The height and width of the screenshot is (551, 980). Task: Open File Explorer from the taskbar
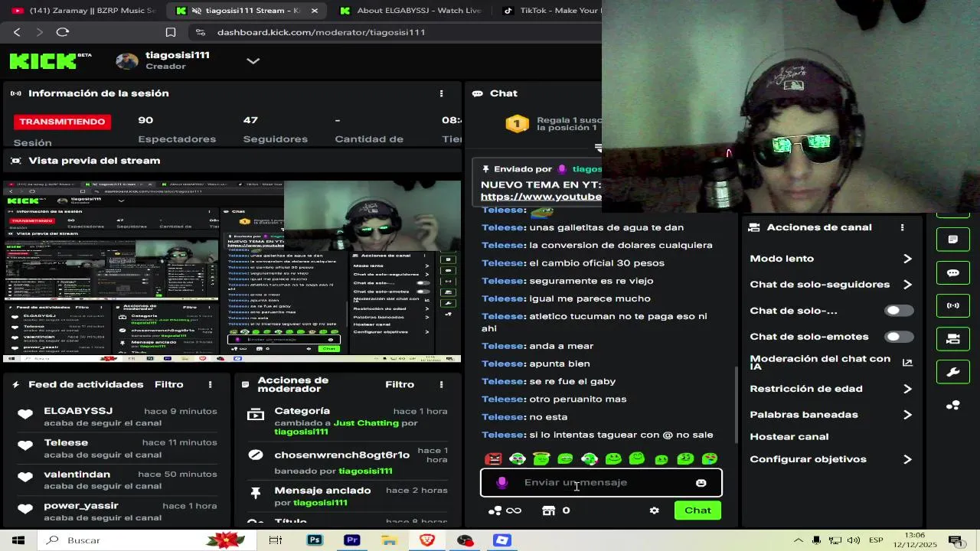point(390,540)
